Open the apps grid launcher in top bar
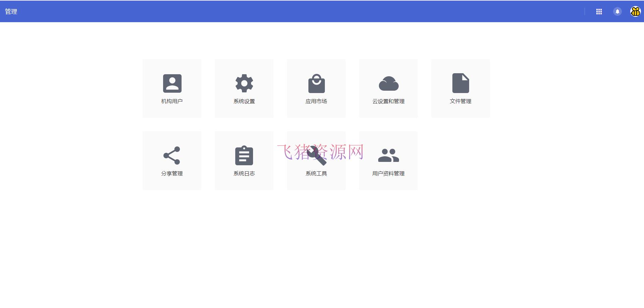Image resolution: width=644 pixels, height=308 pixels. (x=599, y=11)
